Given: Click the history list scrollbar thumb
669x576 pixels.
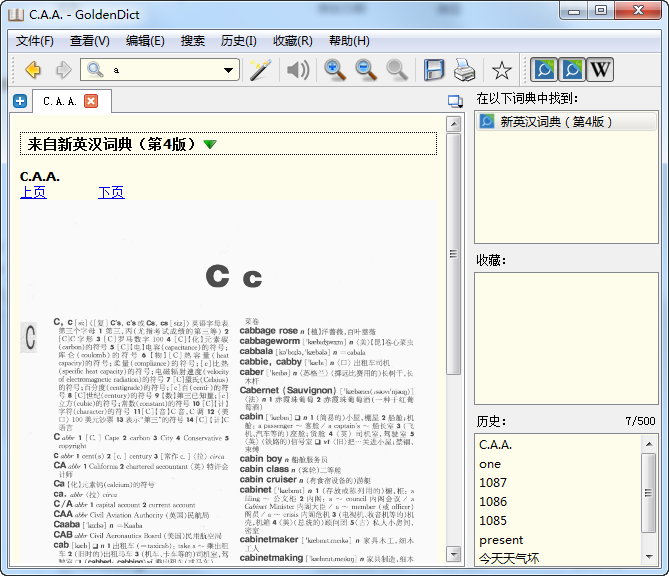Looking at the screenshot, I should (x=649, y=493).
